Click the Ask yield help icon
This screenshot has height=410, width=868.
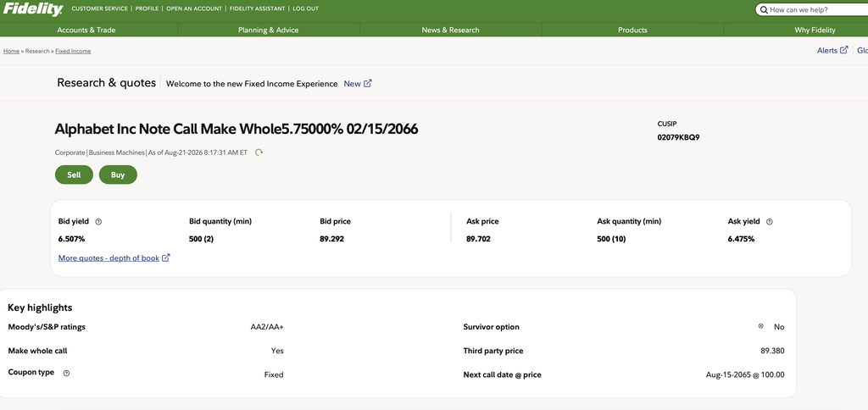[770, 222]
